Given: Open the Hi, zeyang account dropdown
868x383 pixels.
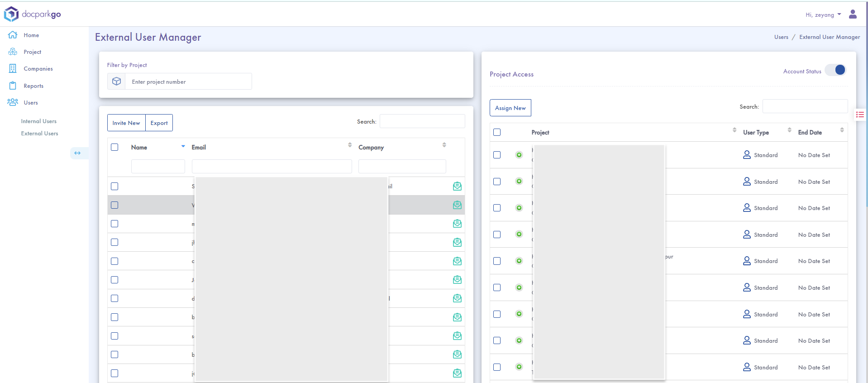Looking at the screenshot, I should click(823, 14).
